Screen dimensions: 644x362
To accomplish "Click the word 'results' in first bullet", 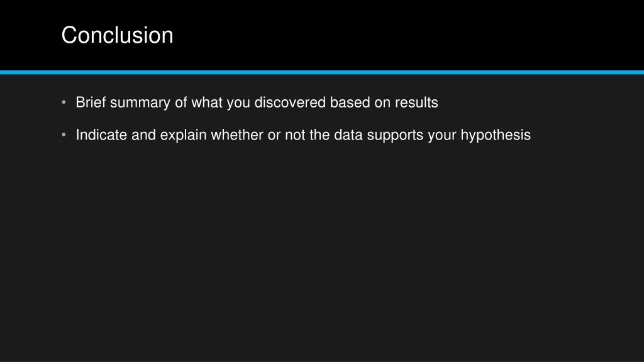I will [x=416, y=102].
